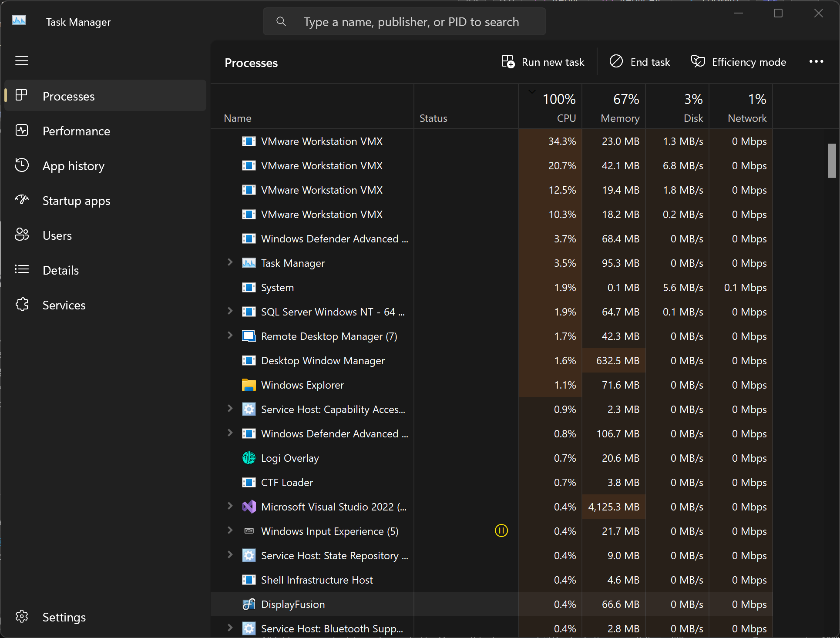Click the Services puzzle-piece icon
Screen dimensions: 840x638
[x=22, y=305]
